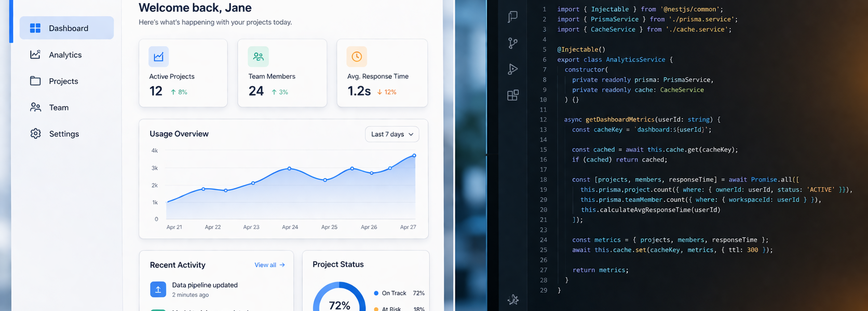This screenshot has width=868, height=311.
Task: Click the Settings gear icon in the sidebar
Action: 35,134
